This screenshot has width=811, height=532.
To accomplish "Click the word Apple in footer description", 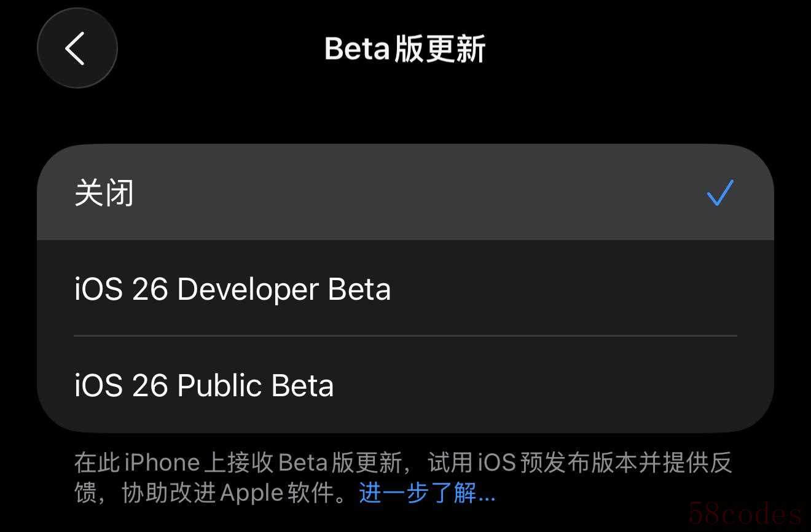I will (251, 493).
